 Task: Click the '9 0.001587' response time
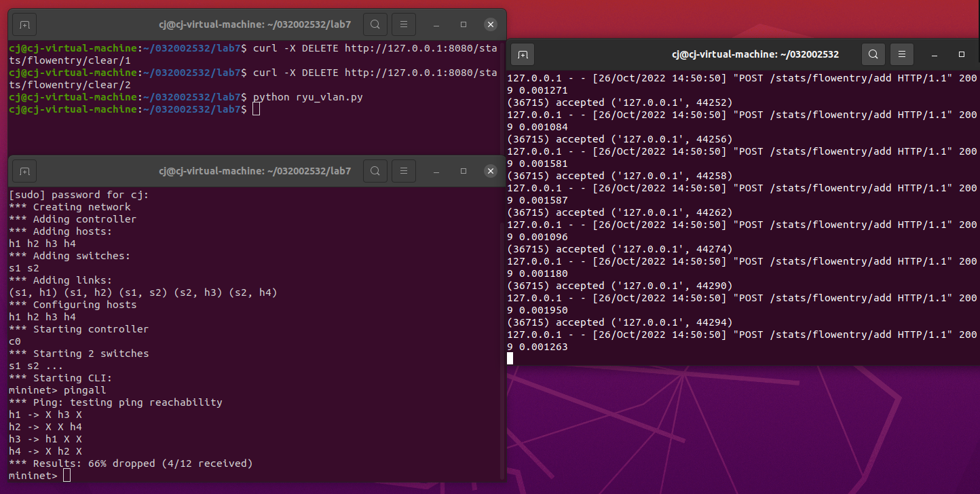(538, 200)
